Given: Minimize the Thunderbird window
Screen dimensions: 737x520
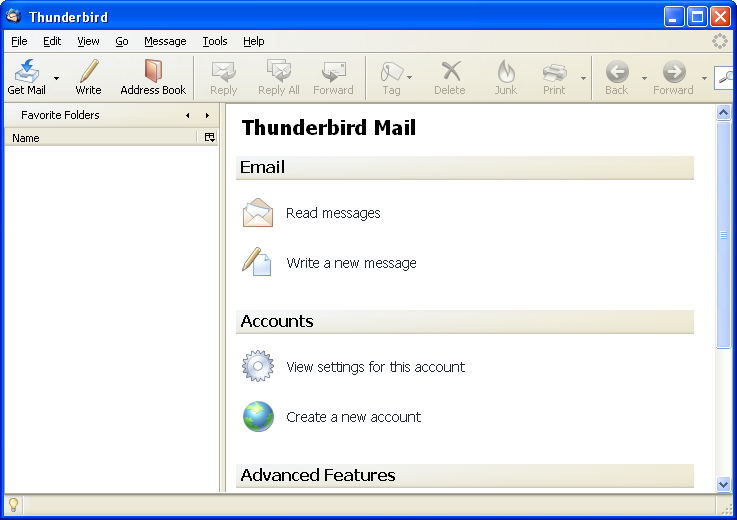Looking at the screenshot, I should click(x=674, y=17).
